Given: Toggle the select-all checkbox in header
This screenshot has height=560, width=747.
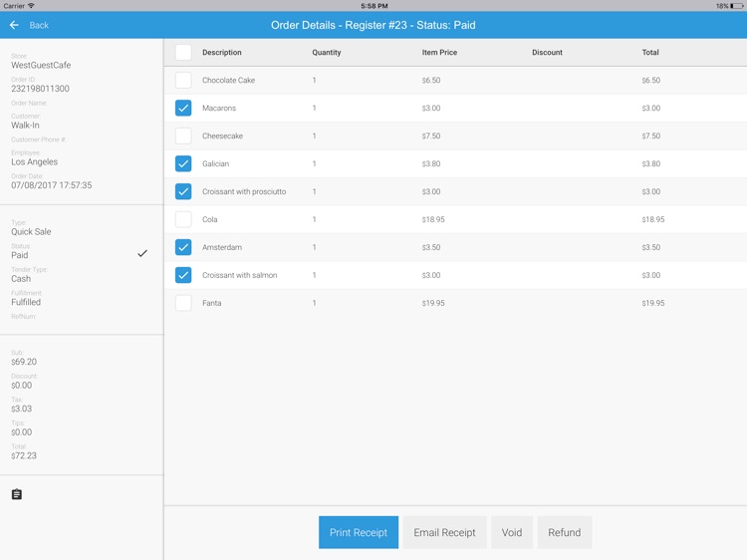Looking at the screenshot, I should (183, 53).
